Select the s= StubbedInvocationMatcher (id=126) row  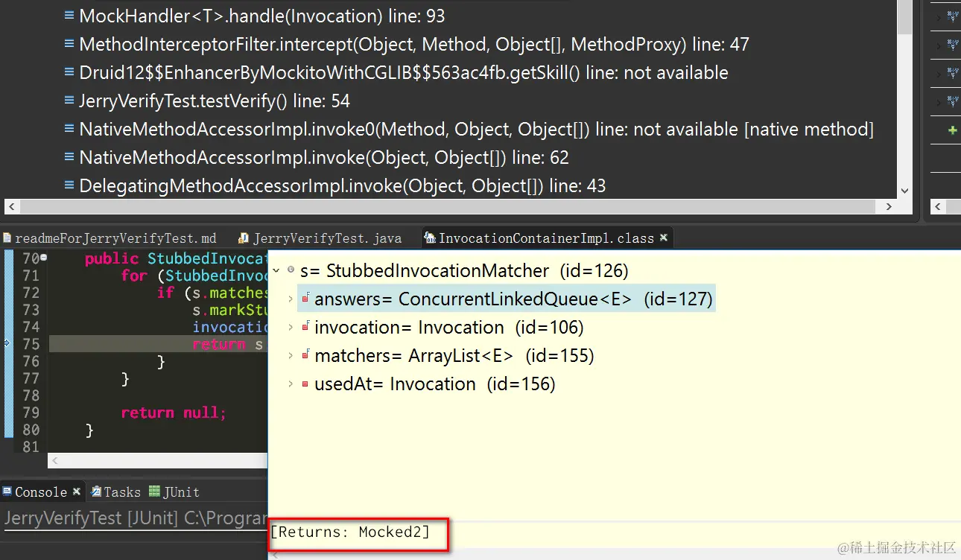464,270
